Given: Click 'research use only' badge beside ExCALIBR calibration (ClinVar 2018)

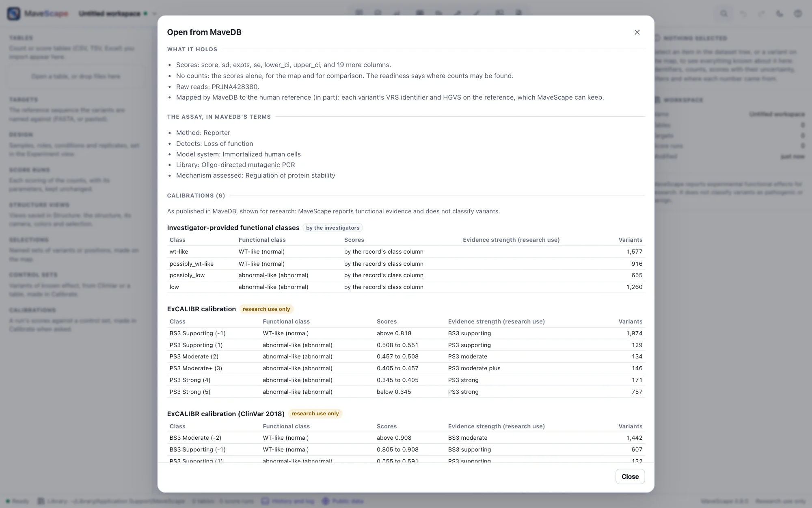Looking at the screenshot, I should [315, 413].
